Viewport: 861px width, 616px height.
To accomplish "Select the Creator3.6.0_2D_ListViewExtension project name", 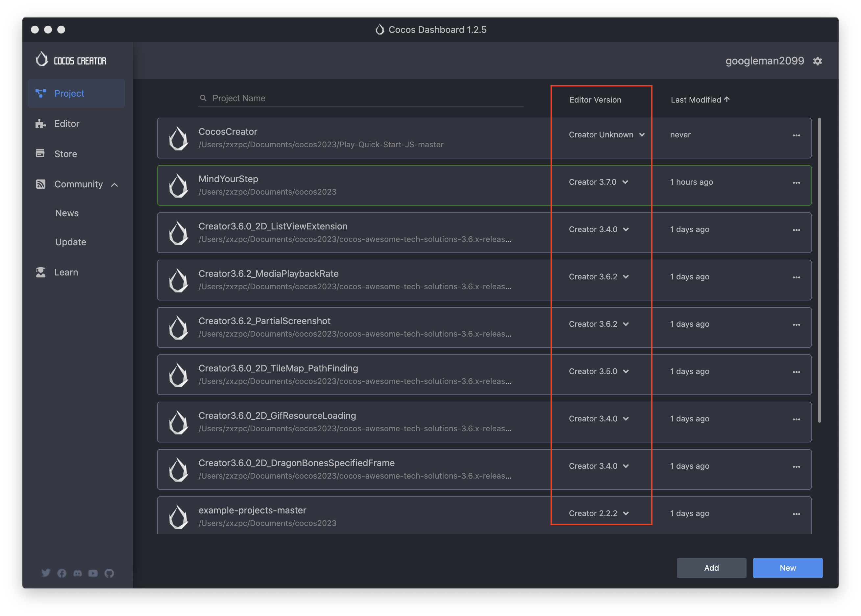I will click(273, 226).
